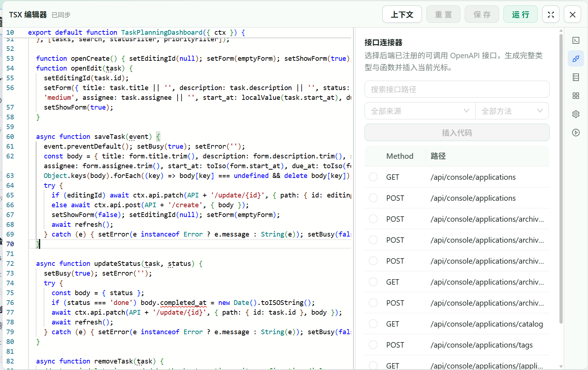Click the /api/console/applications/catalog path text
This screenshot has height=370, width=588.
coord(487,324)
